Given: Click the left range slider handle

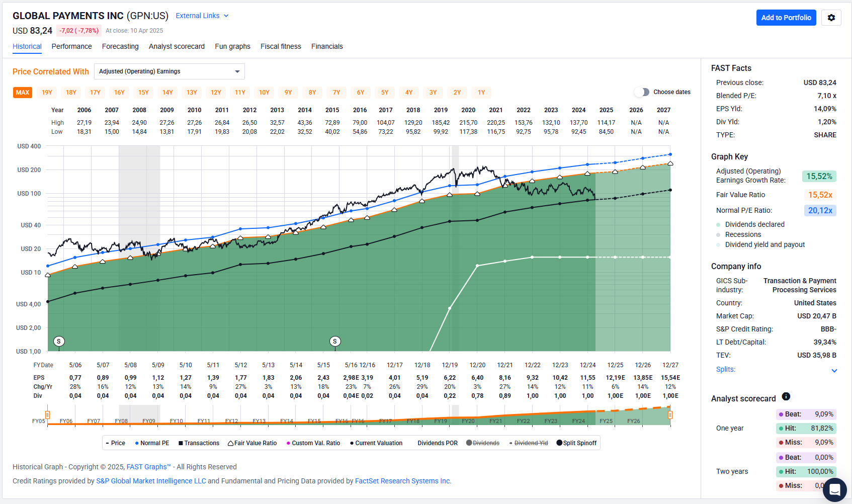Looking at the screenshot, I should (47, 415).
